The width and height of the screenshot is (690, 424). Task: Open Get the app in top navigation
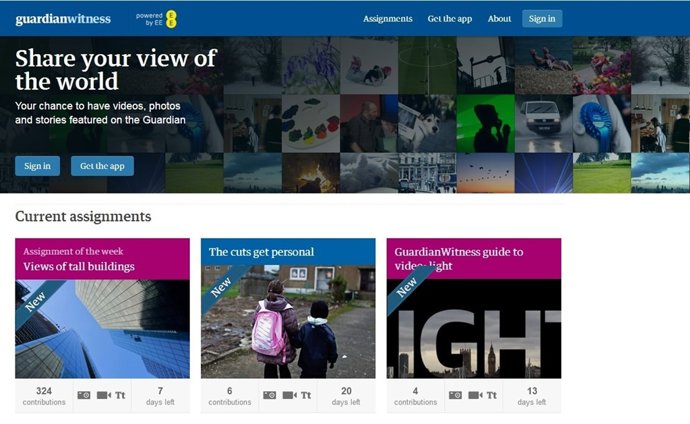[x=449, y=19]
